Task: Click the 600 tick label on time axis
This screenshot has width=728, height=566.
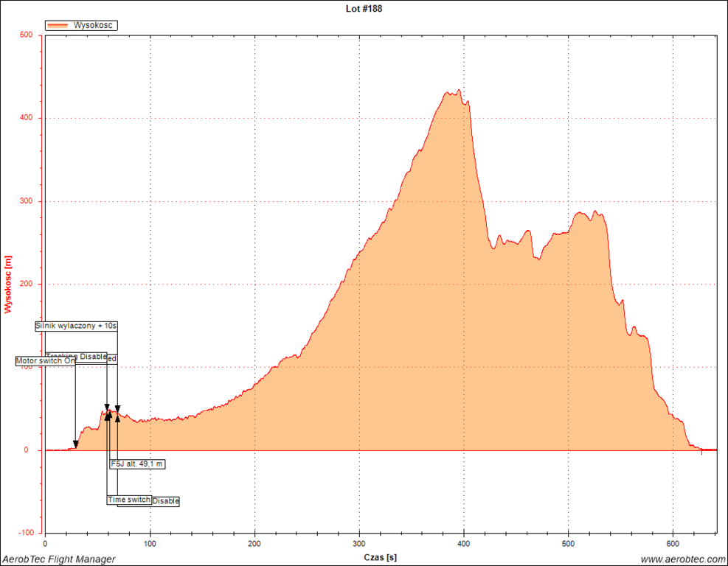Action: (x=673, y=544)
